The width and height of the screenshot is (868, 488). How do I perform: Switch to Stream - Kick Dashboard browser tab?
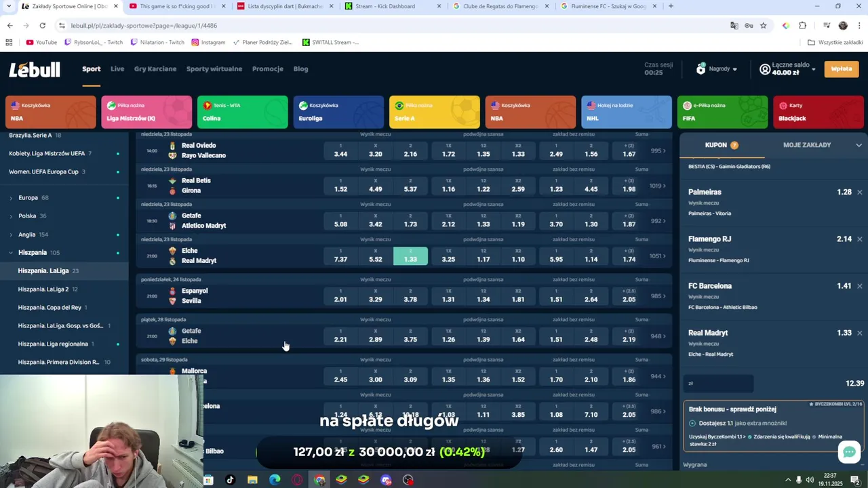tap(392, 6)
